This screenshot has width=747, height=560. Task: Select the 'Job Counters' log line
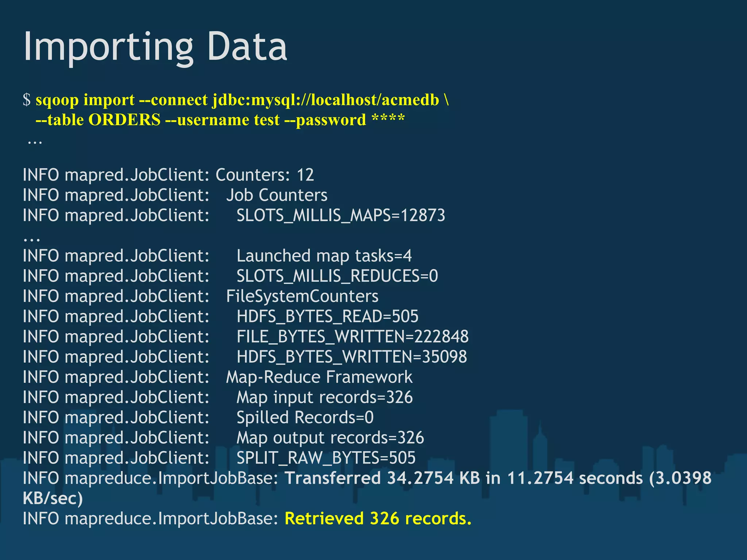click(x=175, y=195)
